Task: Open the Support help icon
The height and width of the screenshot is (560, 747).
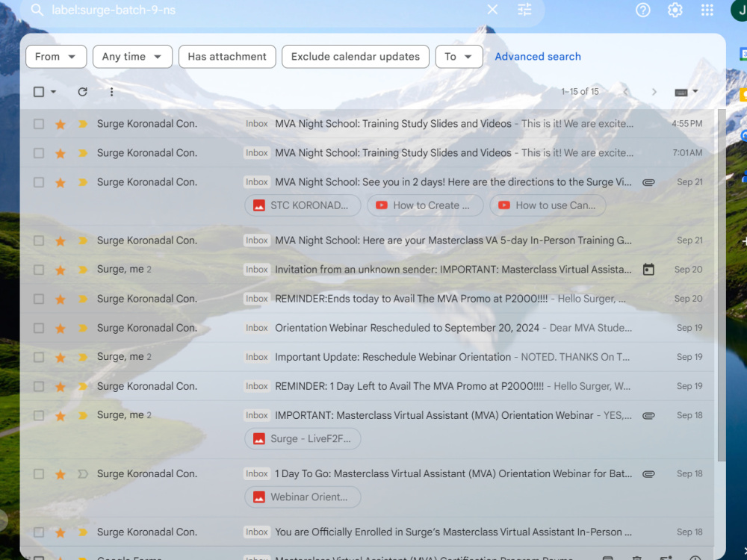Action: click(642, 10)
